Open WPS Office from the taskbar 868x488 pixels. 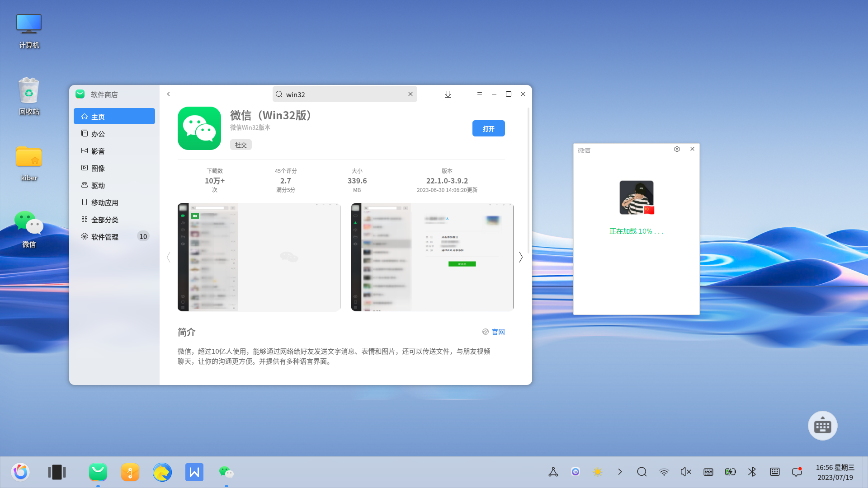[x=194, y=472]
